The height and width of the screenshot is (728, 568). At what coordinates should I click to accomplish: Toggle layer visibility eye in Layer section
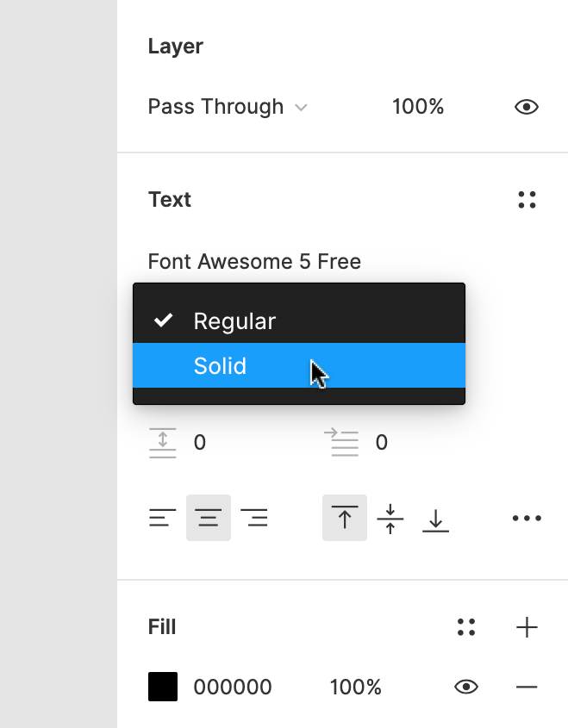tap(528, 106)
